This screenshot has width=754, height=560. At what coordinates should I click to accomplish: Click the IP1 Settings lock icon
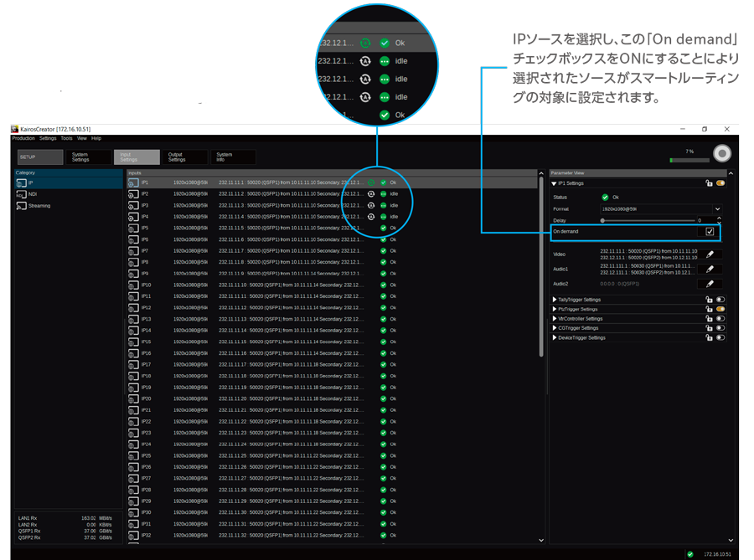(x=709, y=183)
